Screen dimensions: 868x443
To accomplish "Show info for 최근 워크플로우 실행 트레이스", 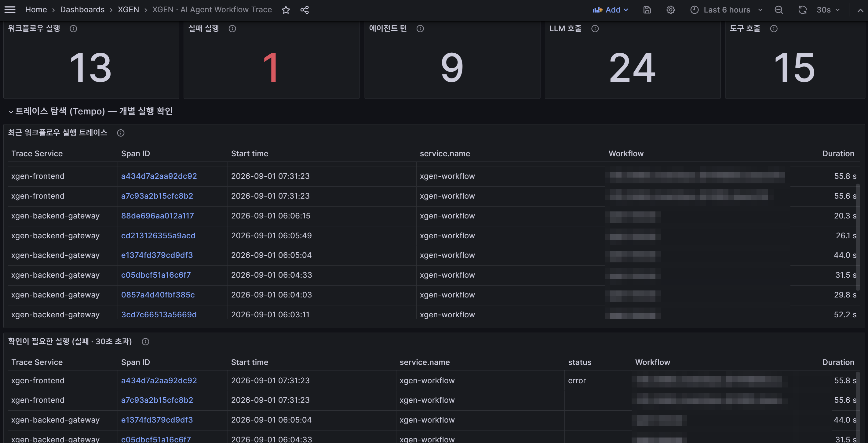I will pos(121,133).
